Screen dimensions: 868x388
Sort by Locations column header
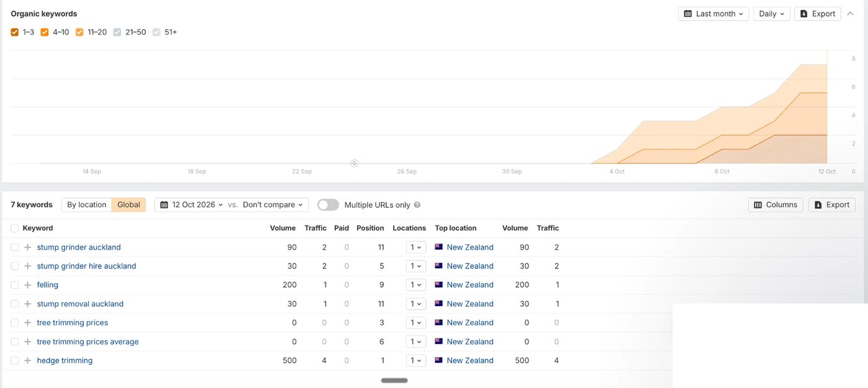coord(409,228)
